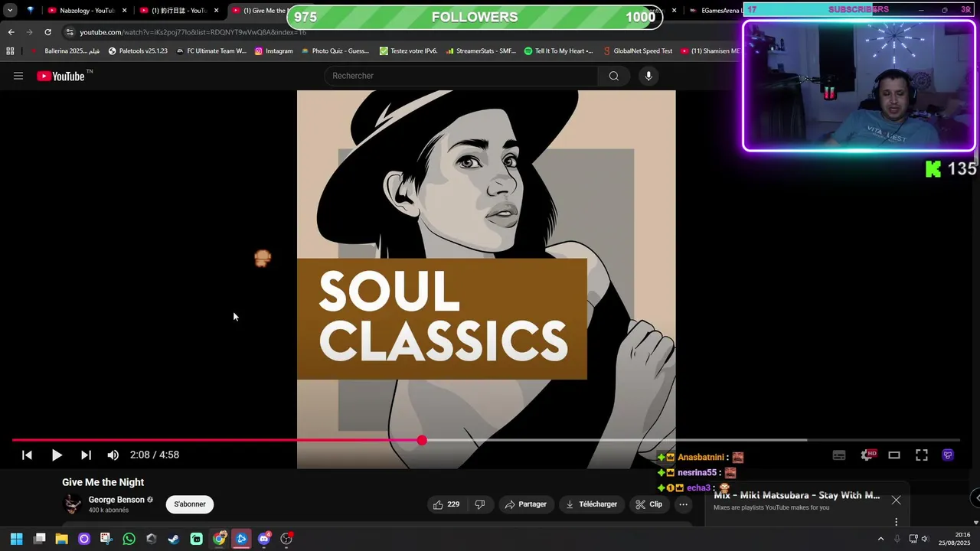The width and height of the screenshot is (980, 551).
Task: Open Discord from the taskbar
Action: click(264, 539)
